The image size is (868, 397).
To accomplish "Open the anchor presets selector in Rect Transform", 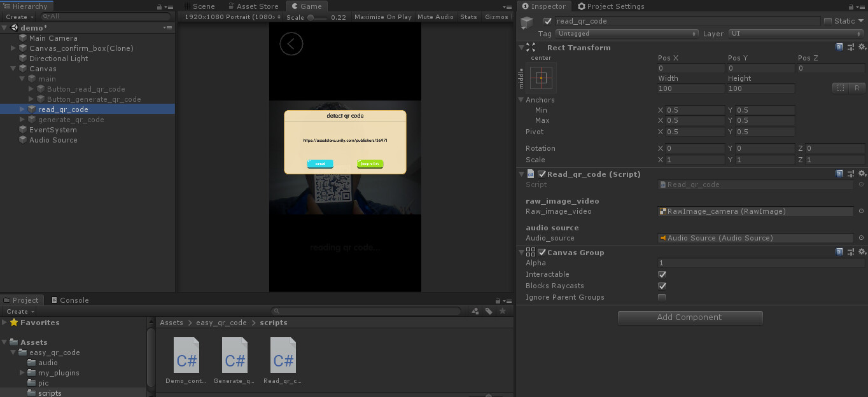I will pyautogui.click(x=540, y=78).
